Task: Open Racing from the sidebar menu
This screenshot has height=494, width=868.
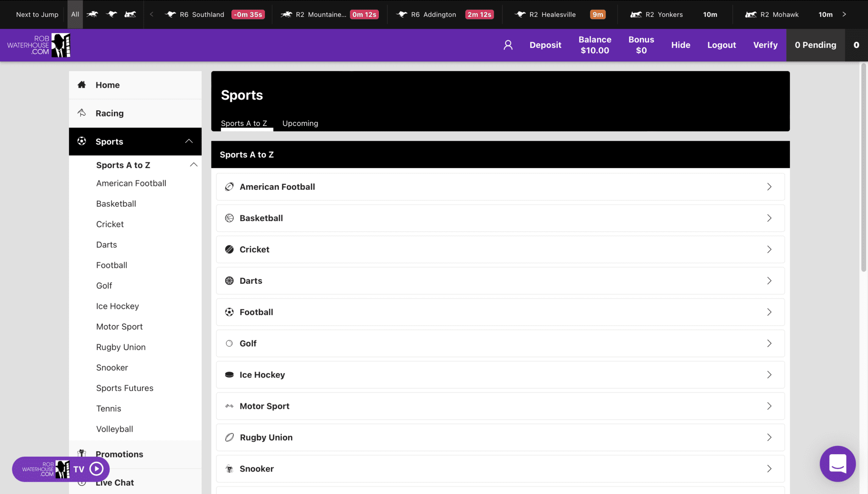Action: [135, 113]
